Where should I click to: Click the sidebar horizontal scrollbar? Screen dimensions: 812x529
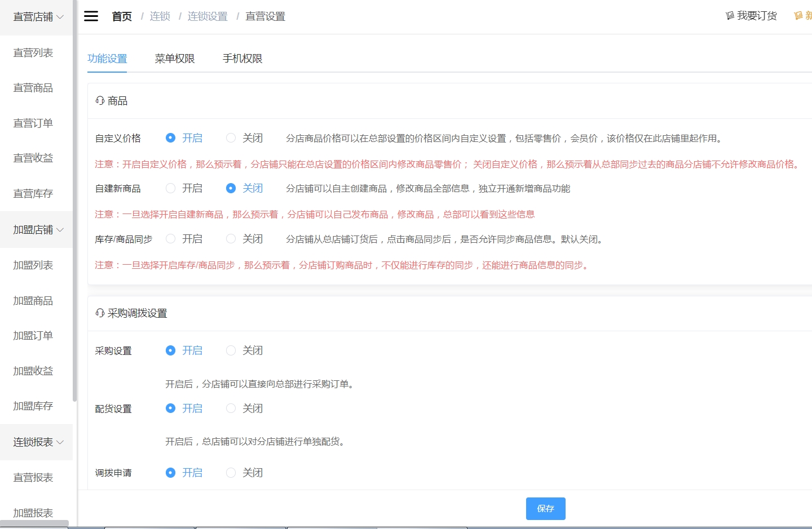click(x=34, y=523)
